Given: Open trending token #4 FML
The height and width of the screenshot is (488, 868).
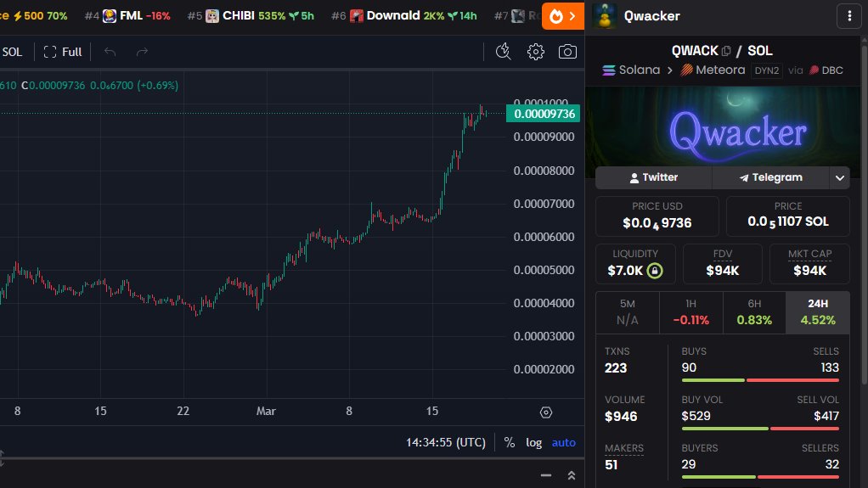Looking at the screenshot, I should click(127, 16).
